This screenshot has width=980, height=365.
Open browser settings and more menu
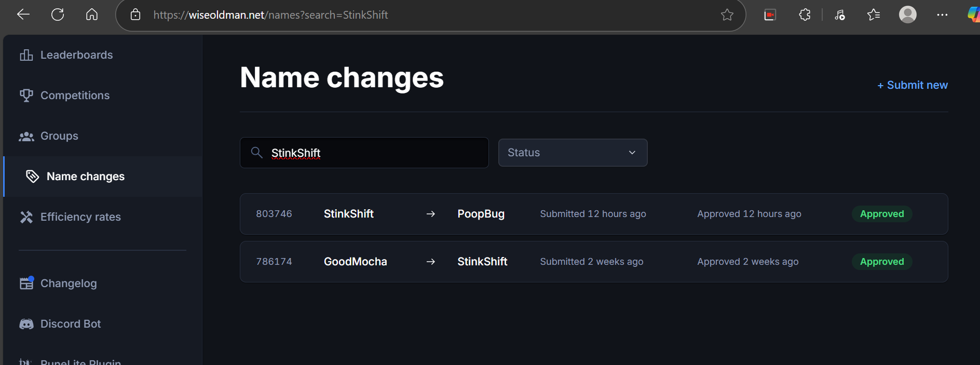click(x=942, y=15)
